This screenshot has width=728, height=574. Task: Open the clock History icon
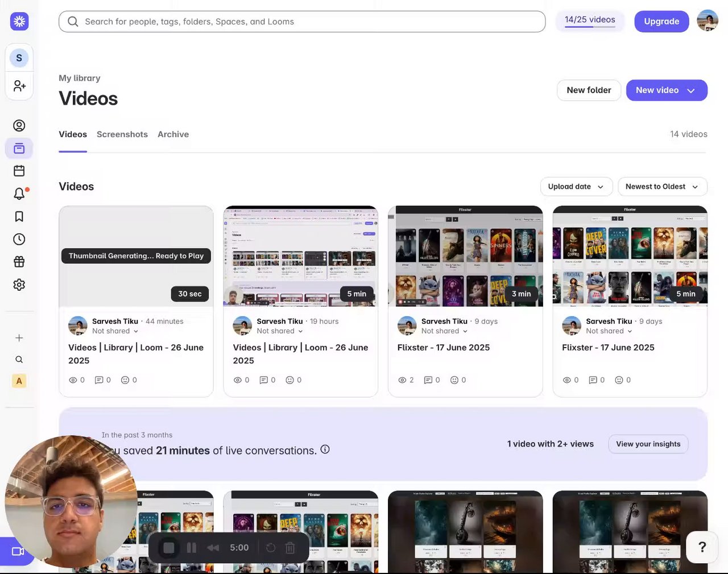click(19, 239)
